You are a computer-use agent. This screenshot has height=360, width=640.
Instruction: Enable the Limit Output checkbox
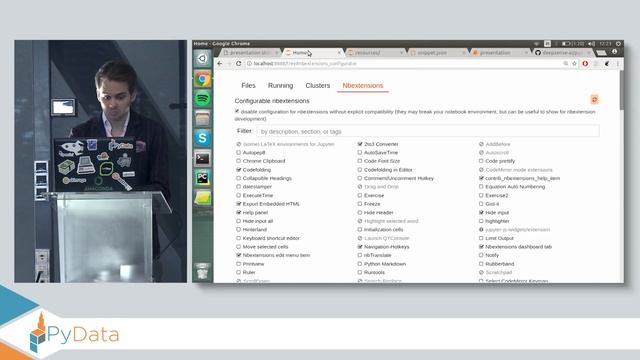click(481, 238)
